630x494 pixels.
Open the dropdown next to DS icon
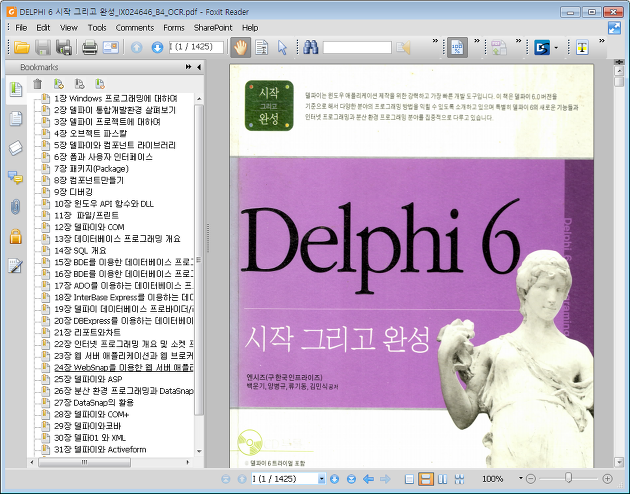pos(556,48)
